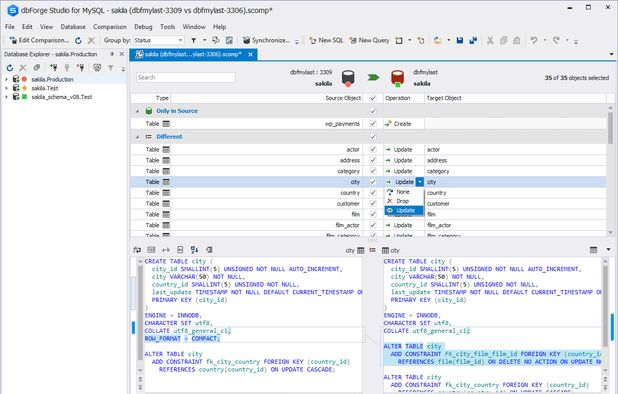This screenshot has height=394, width=618.
Task: Uncheck the city row checkbox
Action: click(373, 182)
